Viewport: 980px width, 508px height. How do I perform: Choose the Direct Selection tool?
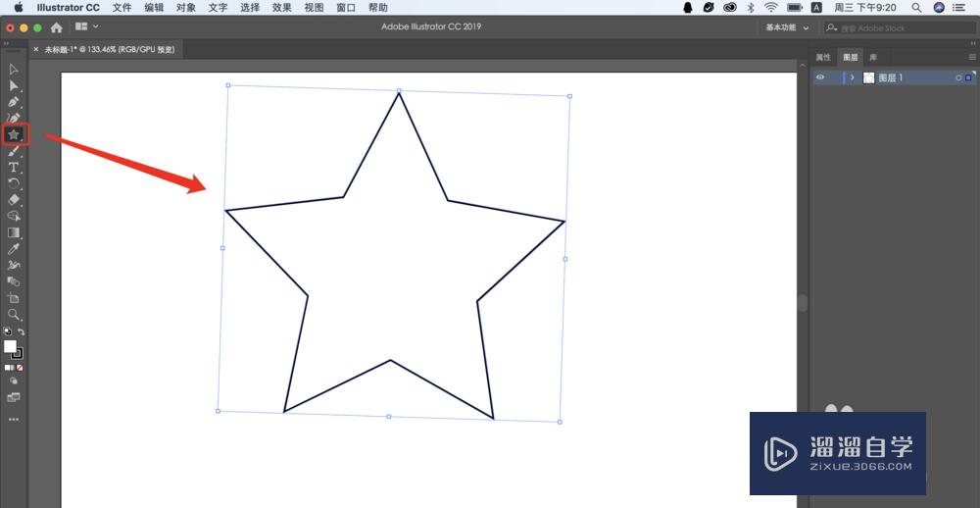click(14, 85)
